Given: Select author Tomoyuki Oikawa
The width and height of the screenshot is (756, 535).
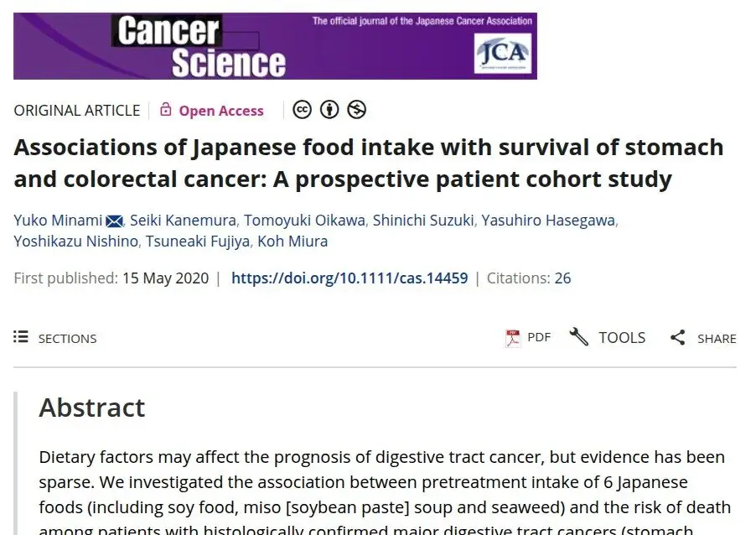Looking at the screenshot, I should pos(304,221).
